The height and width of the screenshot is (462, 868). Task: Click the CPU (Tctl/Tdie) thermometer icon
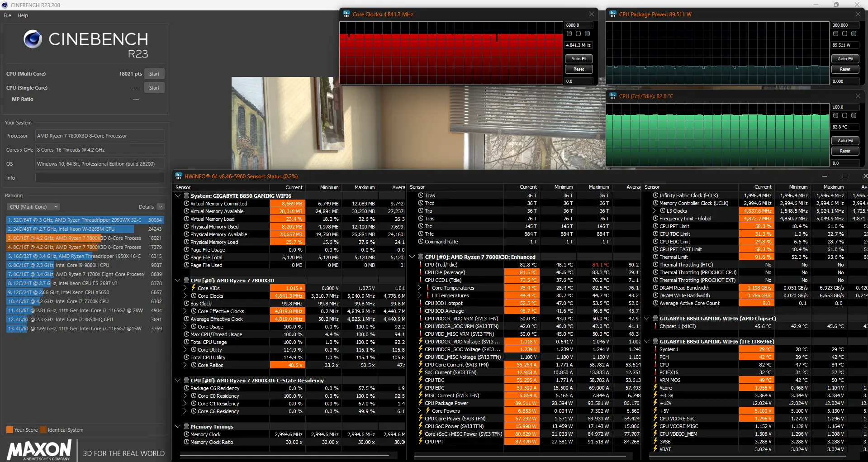421,265
